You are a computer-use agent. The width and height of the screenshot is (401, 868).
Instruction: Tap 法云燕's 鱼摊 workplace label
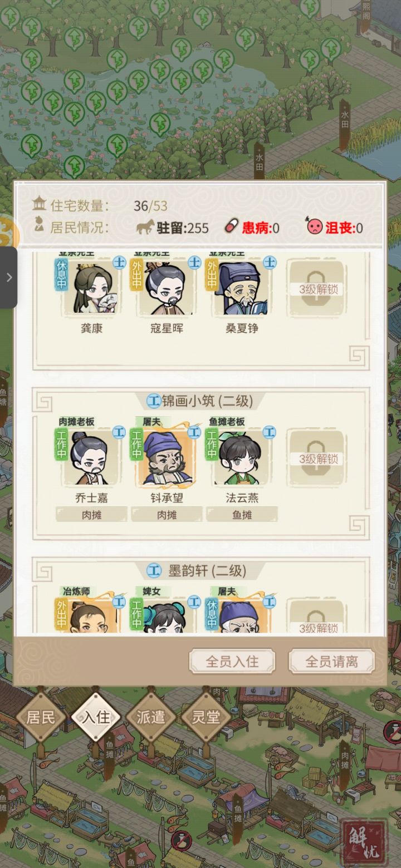click(242, 515)
